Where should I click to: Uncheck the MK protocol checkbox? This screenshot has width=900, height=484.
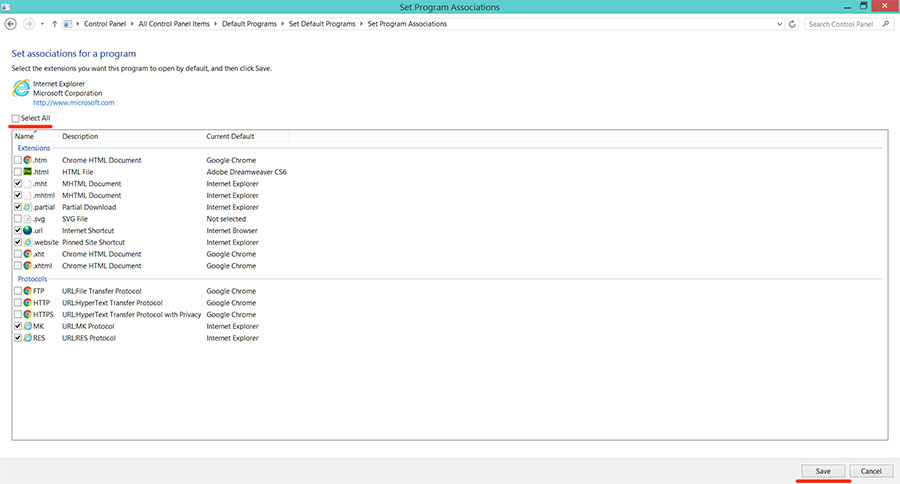(18, 326)
